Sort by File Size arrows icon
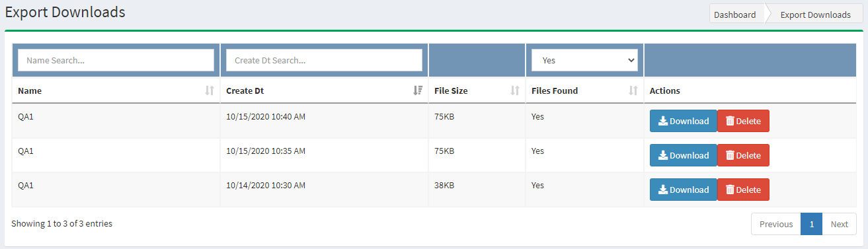The width and height of the screenshot is (868, 249). (x=515, y=90)
